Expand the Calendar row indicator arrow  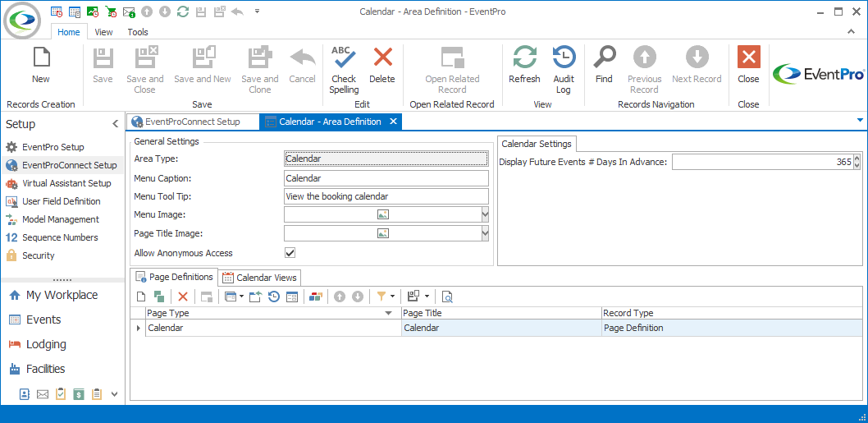click(x=138, y=329)
